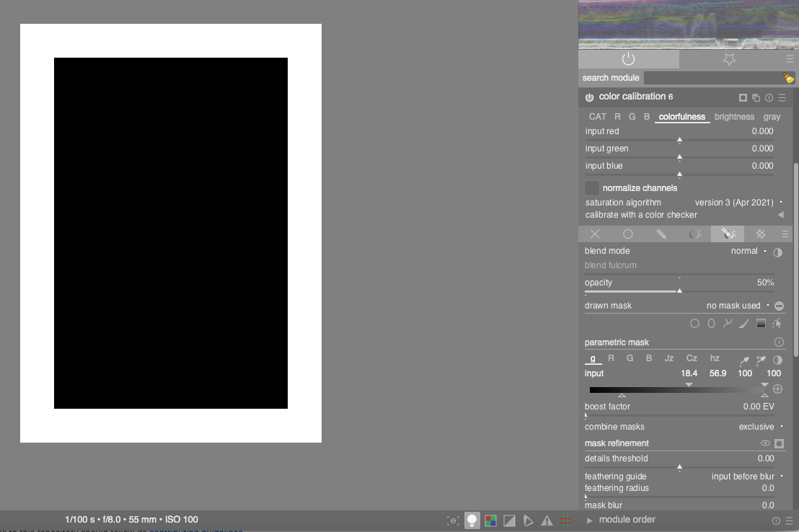The width and height of the screenshot is (799, 532).
Task: Select the gradient mask shape tool
Action: [761, 323]
